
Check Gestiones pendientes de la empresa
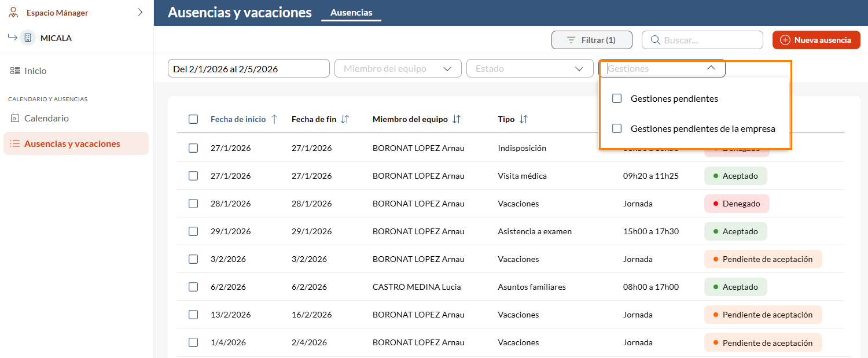pyautogui.click(x=617, y=128)
